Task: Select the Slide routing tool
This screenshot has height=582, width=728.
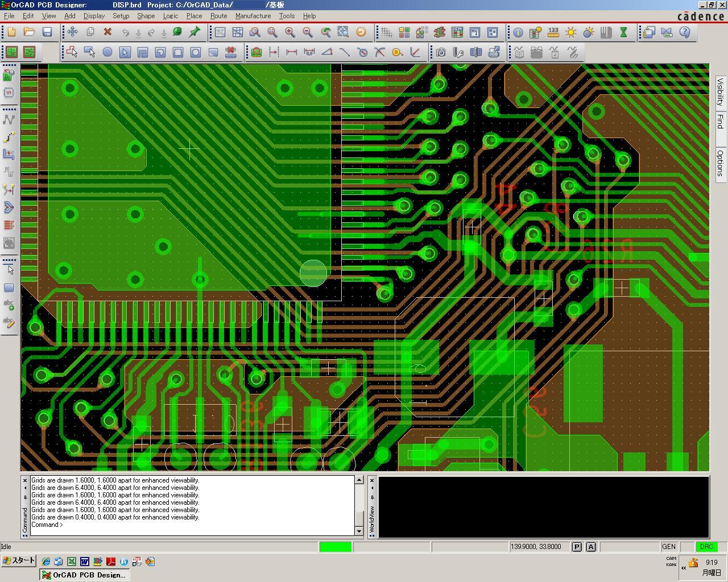Action: coord(9,137)
